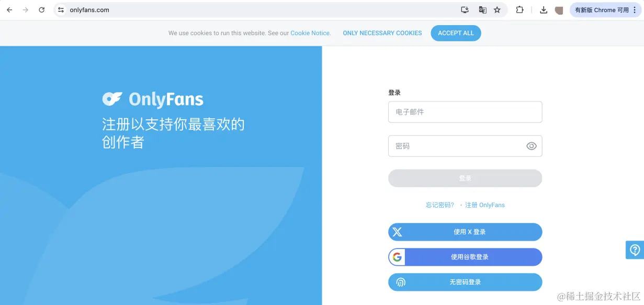
Task: Open the Extensions puzzle icon
Action: click(519, 9)
